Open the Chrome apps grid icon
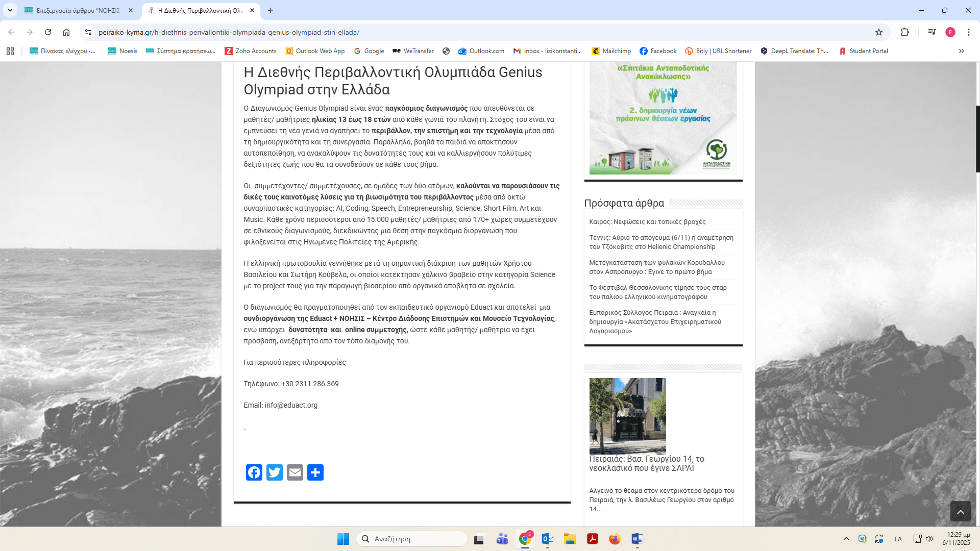This screenshot has height=551, width=980. (10, 51)
